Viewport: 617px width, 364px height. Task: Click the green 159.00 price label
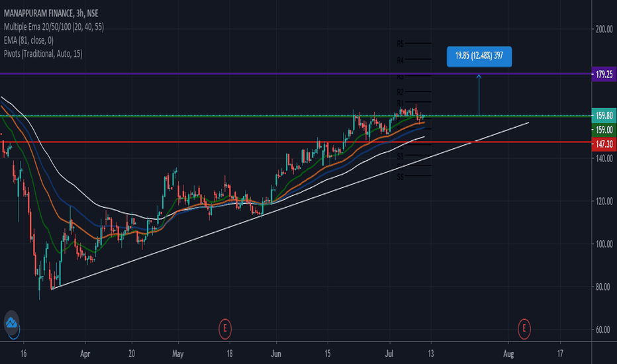pos(604,130)
